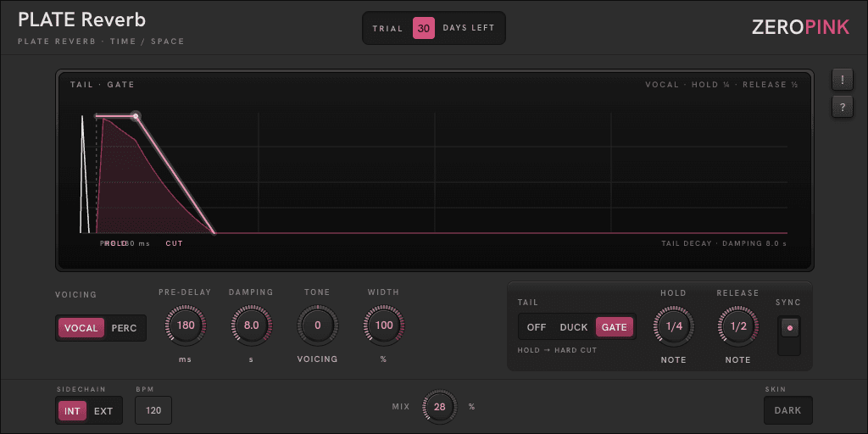Click the "VOCAL · HOLD ¼ · RELEASE ½" readout
Viewport: 868px width, 434px height.
721,85
